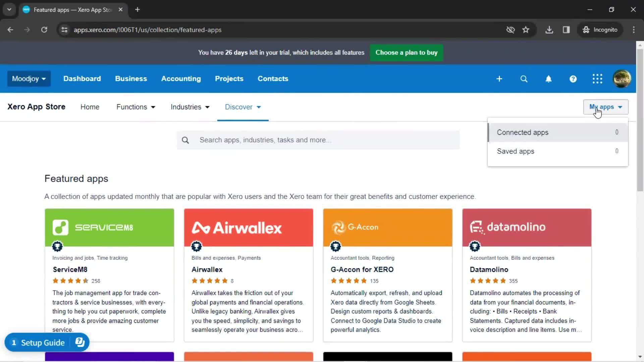This screenshot has width=644, height=362.
Task: Open the Contacts menu
Action: tap(273, 79)
